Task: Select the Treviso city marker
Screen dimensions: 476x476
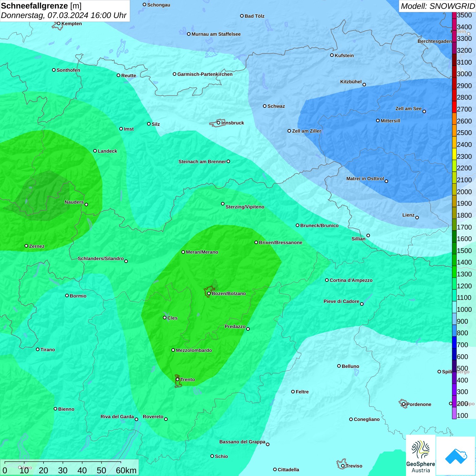Action: (x=343, y=466)
